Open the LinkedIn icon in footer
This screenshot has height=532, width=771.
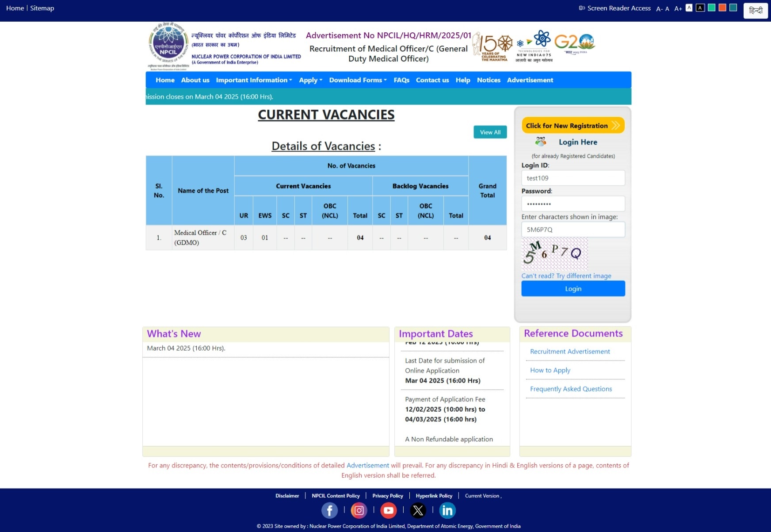tap(447, 510)
